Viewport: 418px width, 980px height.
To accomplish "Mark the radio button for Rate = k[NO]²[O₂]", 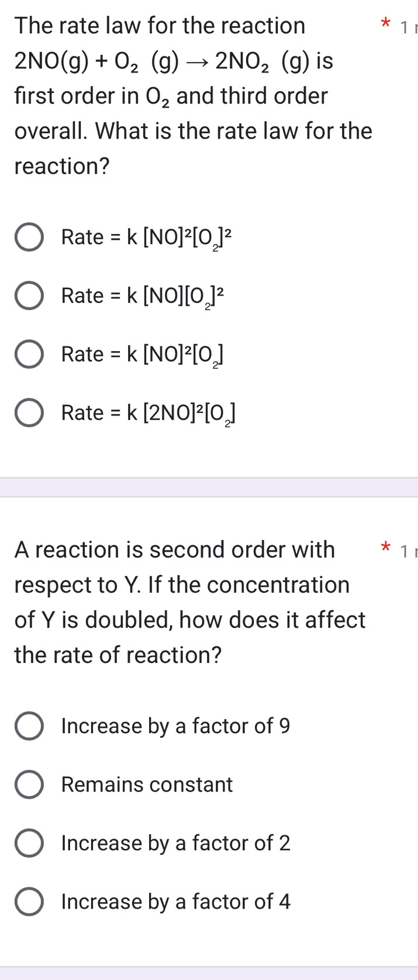I will tap(29, 354).
